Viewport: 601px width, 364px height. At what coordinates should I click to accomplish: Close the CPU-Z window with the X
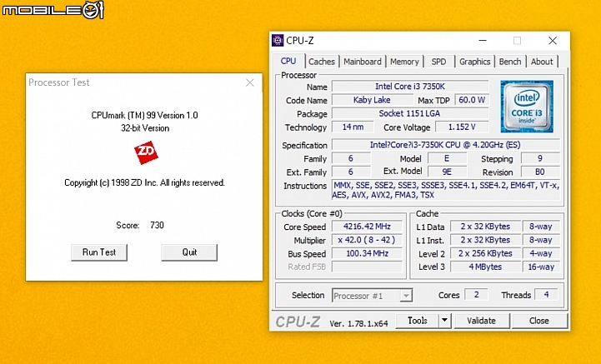point(553,41)
